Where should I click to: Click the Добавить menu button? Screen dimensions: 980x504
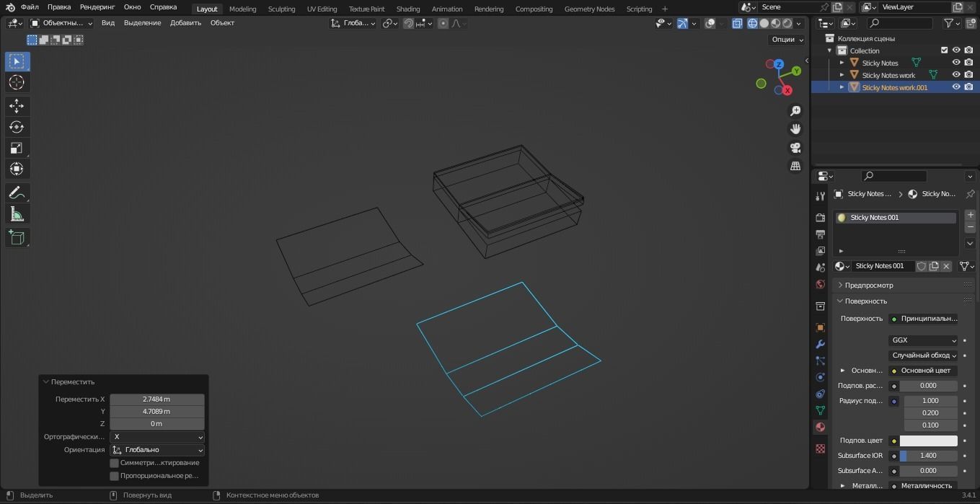pyautogui.click(x=185, y=22)
